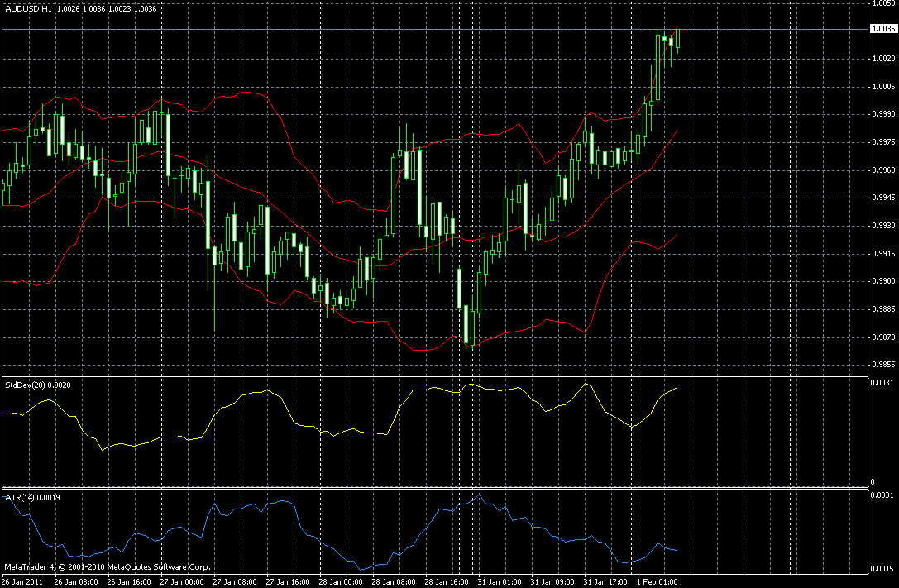Select the 0.9990 price axis label
The width and height of the screenshot is (899, 588).
(x=883, y=114)
